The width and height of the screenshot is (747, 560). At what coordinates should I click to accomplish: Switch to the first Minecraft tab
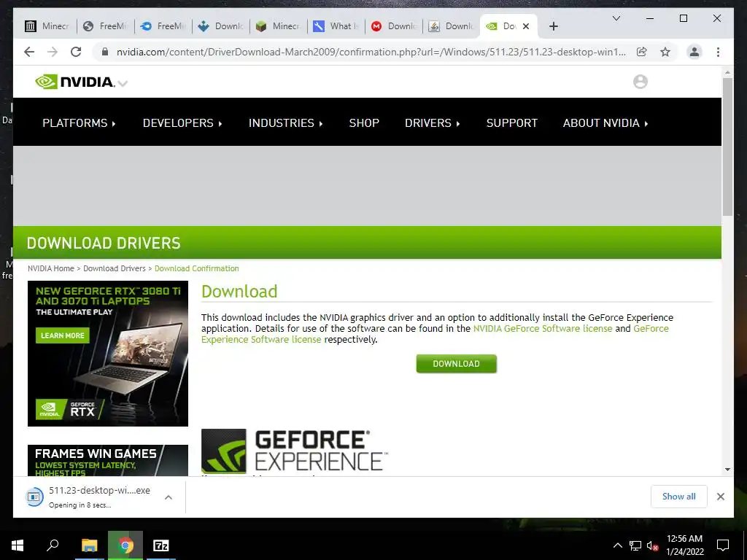pyautogui.click(x=47, y=26)
